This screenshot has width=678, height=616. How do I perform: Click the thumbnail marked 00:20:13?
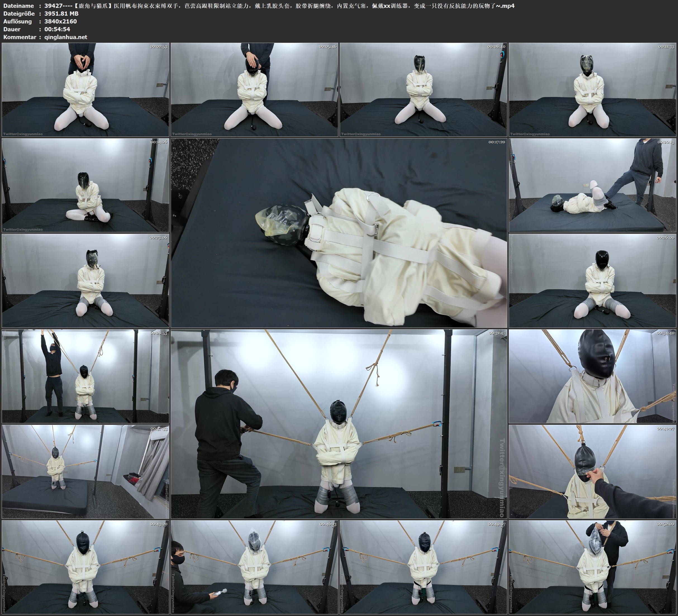[592, 185]
